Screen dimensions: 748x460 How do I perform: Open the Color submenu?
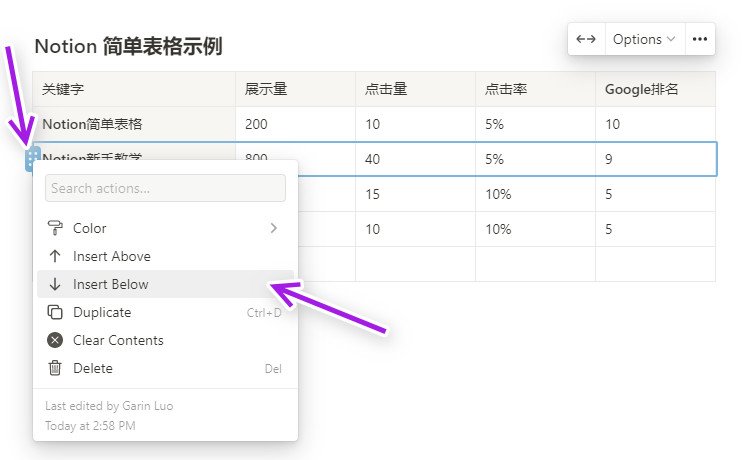tap(165, 228)
